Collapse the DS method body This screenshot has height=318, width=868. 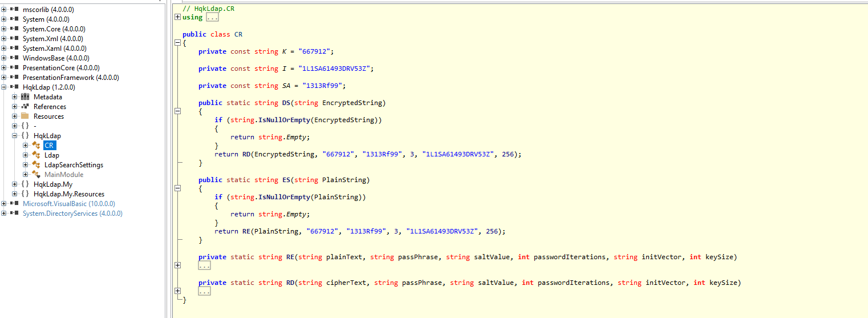tap(177, 111)
